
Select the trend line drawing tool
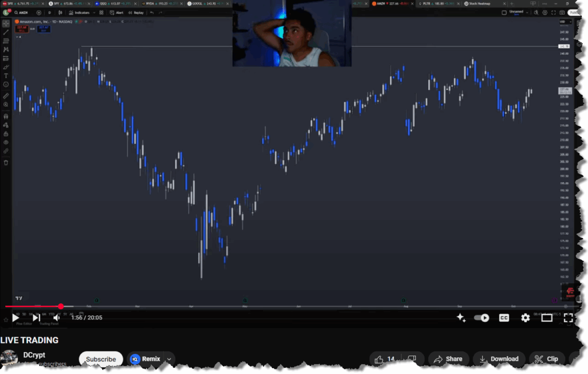tap(6, 32)
